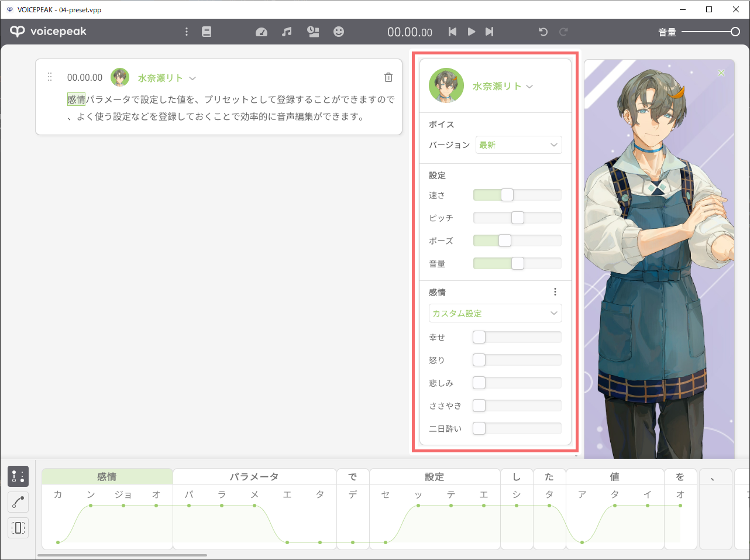Image resolution: width=750 pixels, height=560 pixels.
Task: Open the 感情 section three-dot menu
Action: (x=555, y=291)
